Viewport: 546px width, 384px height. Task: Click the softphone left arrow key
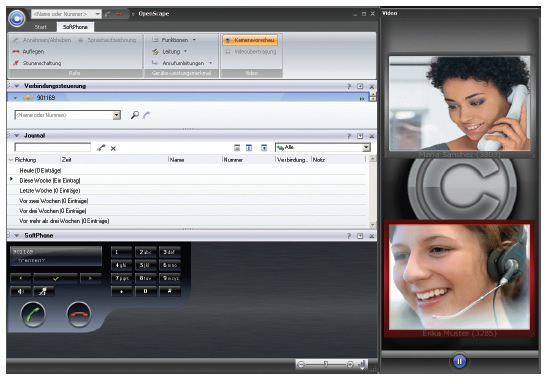point(21,278)
